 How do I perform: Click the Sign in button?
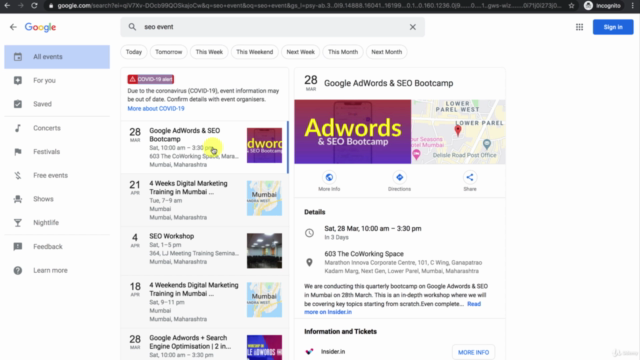[x=613, y=27]
